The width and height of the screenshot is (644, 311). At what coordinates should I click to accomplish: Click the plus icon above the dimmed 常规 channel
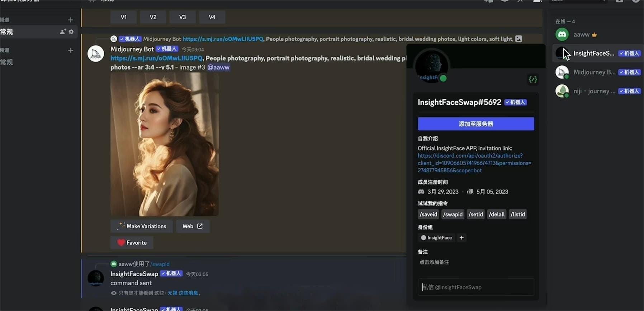(x=71, y=50)
